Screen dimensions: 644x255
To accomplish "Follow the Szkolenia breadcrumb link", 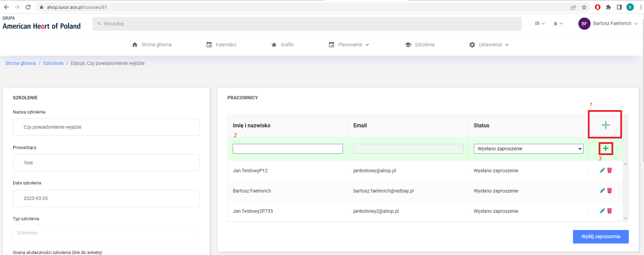I will coord(53,63).
